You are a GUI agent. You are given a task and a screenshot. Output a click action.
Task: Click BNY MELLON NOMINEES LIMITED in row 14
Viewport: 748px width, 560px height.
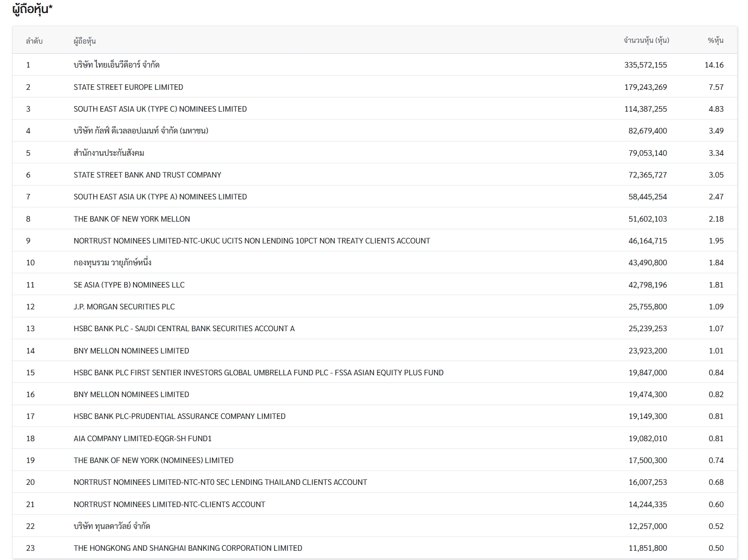coord(131,351)
